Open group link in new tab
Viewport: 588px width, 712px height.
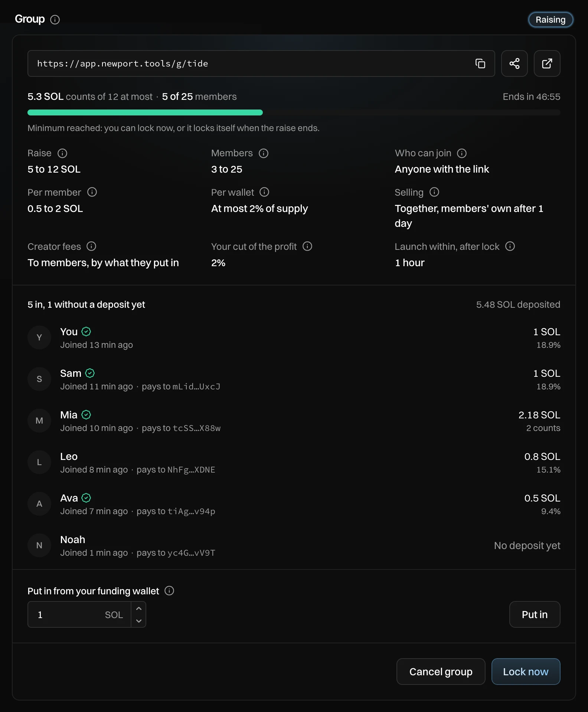click(x=547, y=63)
